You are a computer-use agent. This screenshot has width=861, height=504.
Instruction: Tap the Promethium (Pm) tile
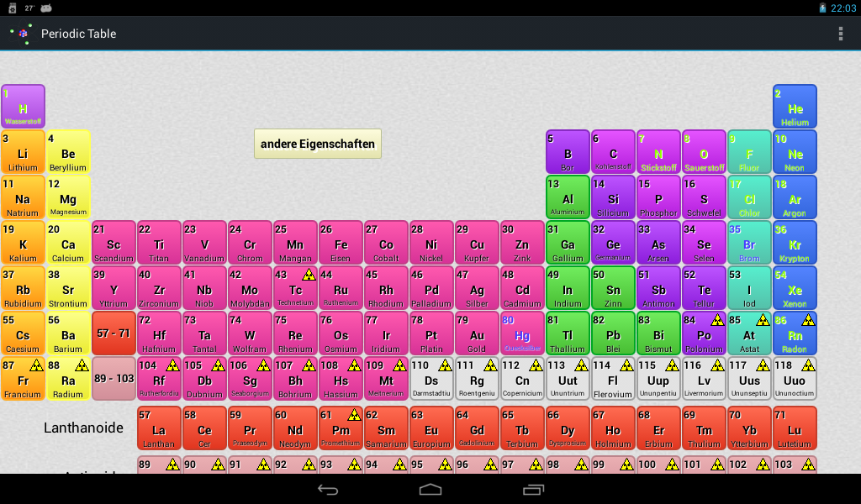tap(341, 428)
